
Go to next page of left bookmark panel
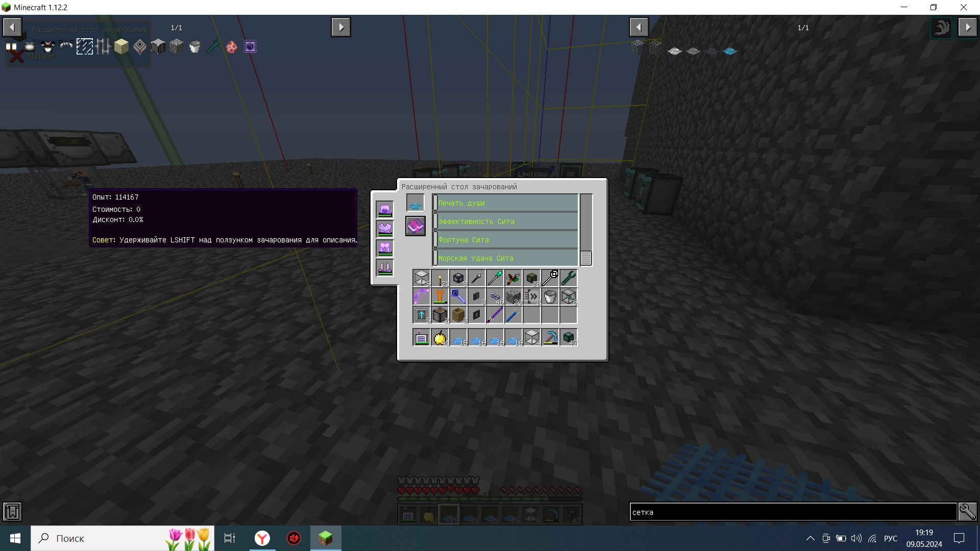point(341,27)
